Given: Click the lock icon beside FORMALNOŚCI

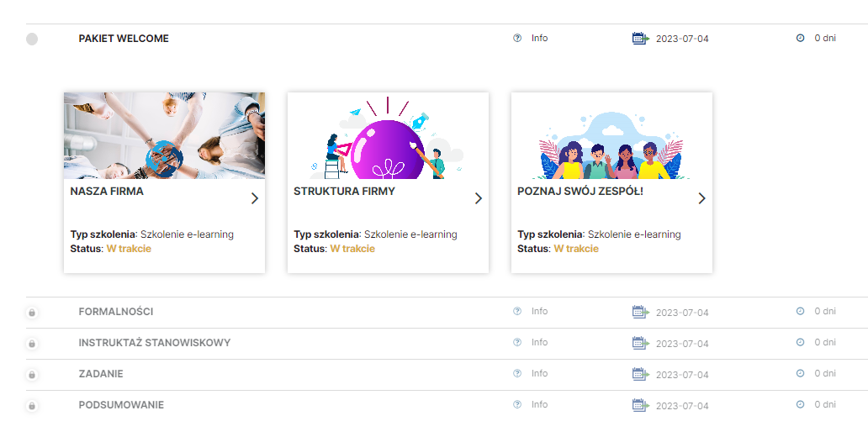Looking at the screenshot, I should (x=32, y=313).
